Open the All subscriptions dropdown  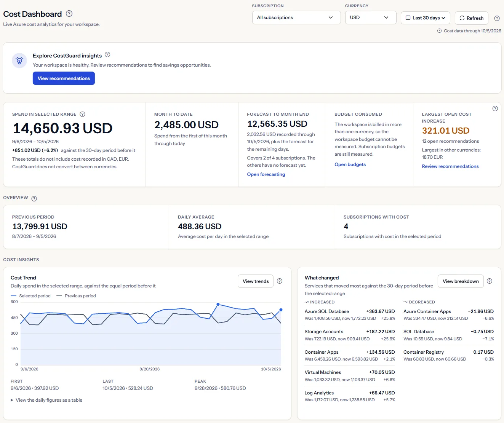(x=296, y=18)
